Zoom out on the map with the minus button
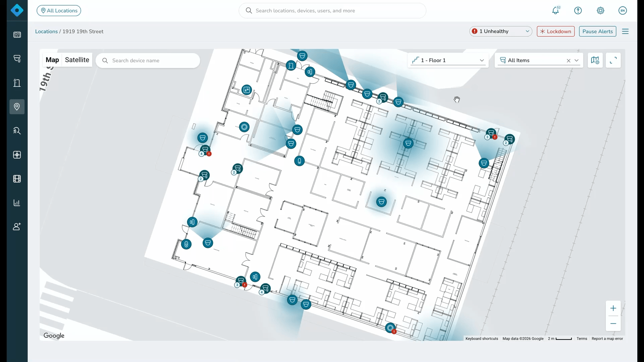Screen dimensions: 644x362 click(613, 323)
